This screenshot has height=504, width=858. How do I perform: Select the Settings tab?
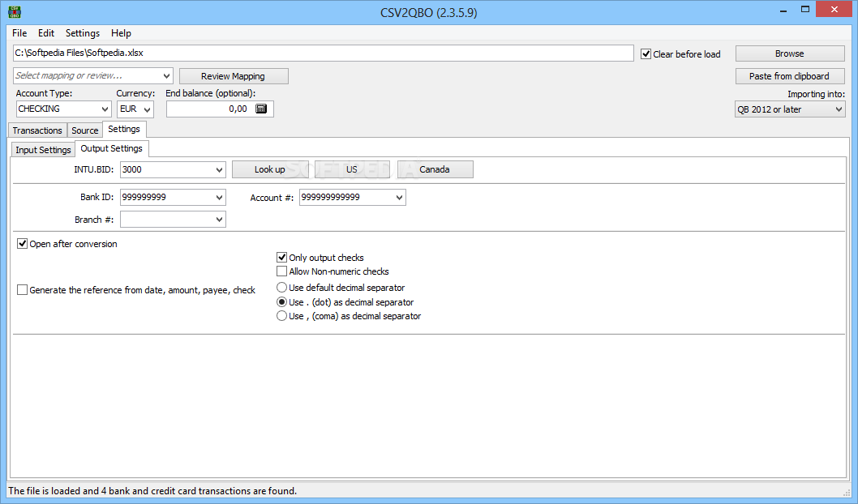click(124, 129)
